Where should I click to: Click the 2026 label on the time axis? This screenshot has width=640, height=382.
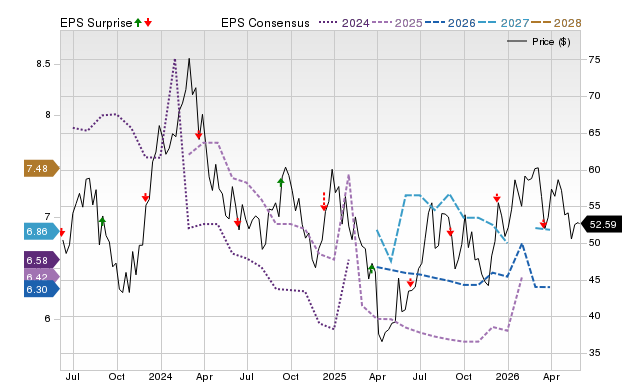508,376
